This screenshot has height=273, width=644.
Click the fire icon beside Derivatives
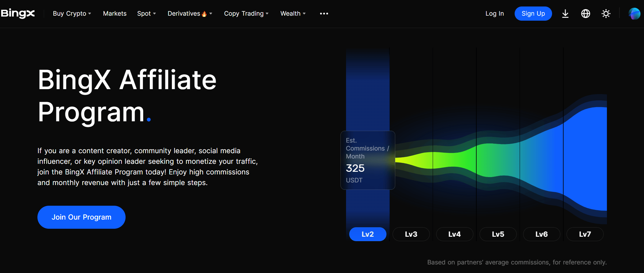(x=204, y=14)
